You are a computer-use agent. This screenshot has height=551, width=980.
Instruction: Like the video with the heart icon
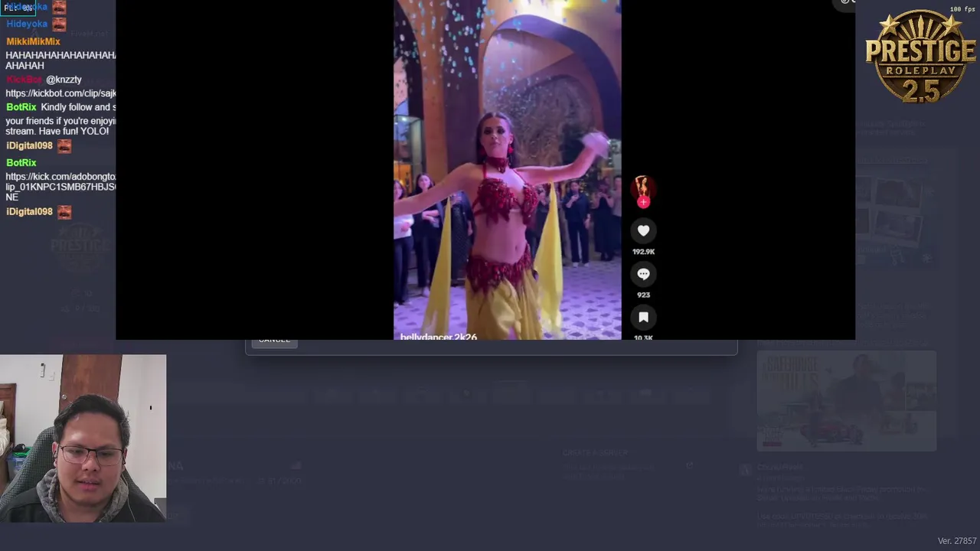[x=643, y=230]
